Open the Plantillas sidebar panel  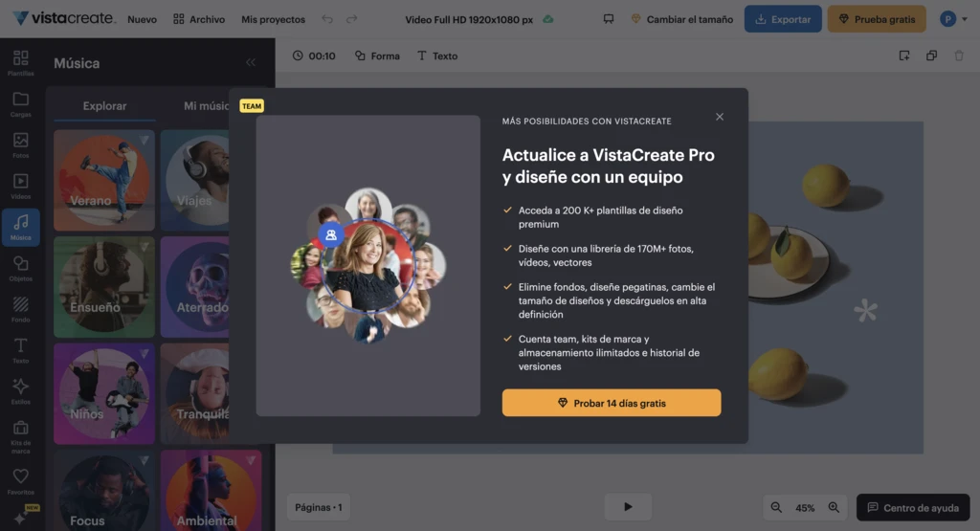(x=21, y=62)
